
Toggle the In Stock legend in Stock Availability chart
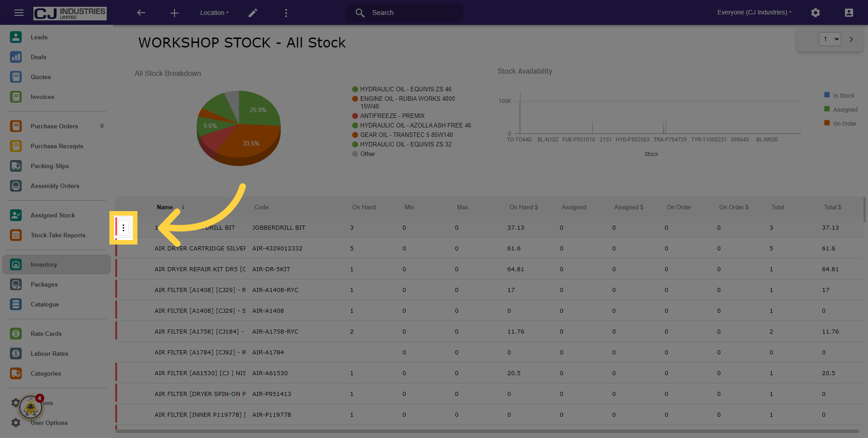point(840,95)
